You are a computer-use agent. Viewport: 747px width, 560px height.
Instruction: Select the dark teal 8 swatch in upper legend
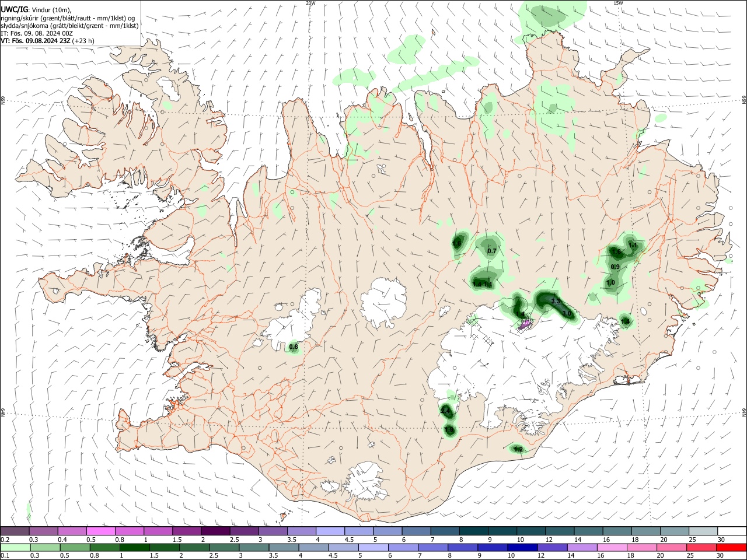(473, 531)
